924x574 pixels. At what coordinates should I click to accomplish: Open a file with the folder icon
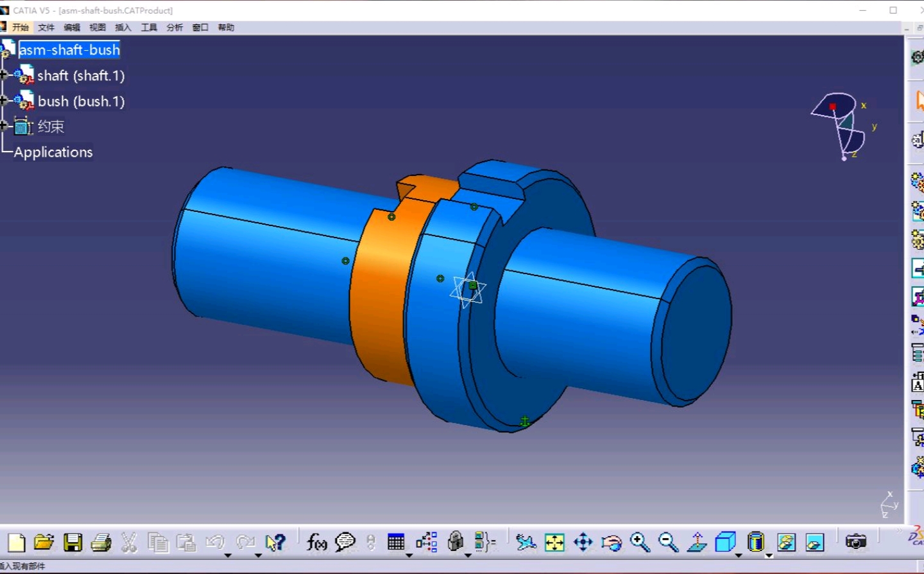pyautogui.click(x=44, y=543)
